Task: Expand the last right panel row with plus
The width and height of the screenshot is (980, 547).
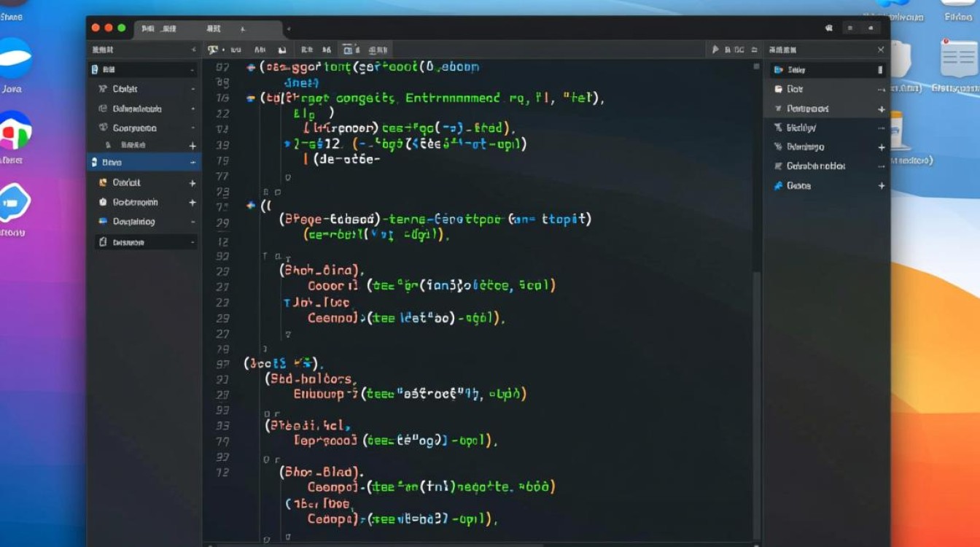Action: coord(881,186)
